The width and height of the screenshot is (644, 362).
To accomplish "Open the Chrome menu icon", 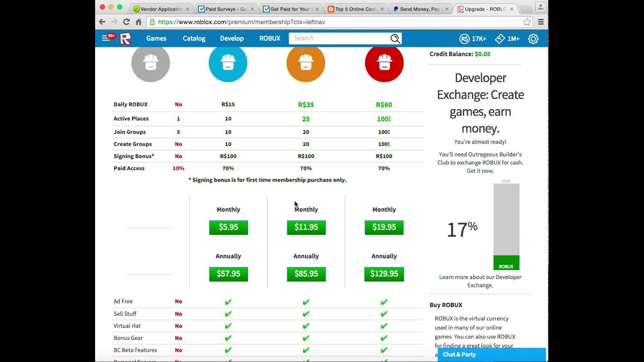I will [541, 22].
